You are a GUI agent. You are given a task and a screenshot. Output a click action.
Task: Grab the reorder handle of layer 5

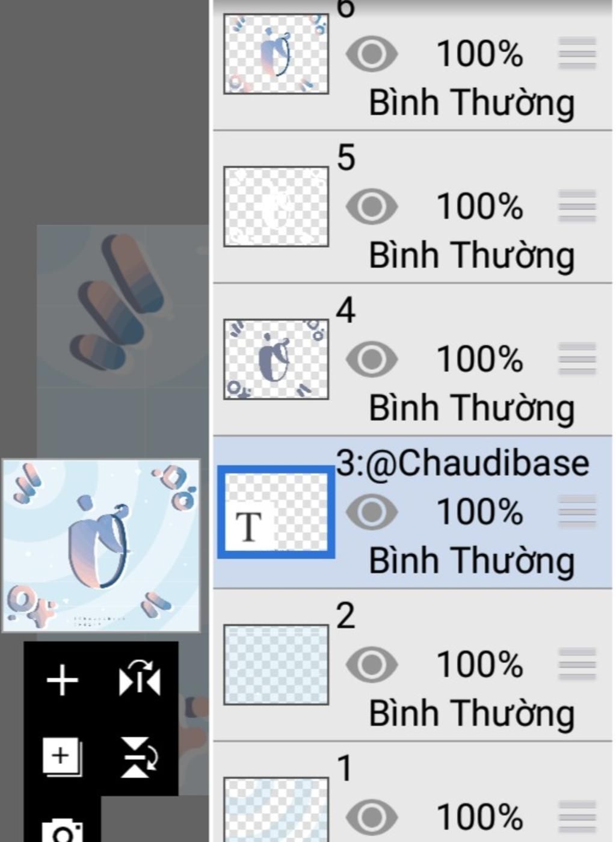pos(577,206)
